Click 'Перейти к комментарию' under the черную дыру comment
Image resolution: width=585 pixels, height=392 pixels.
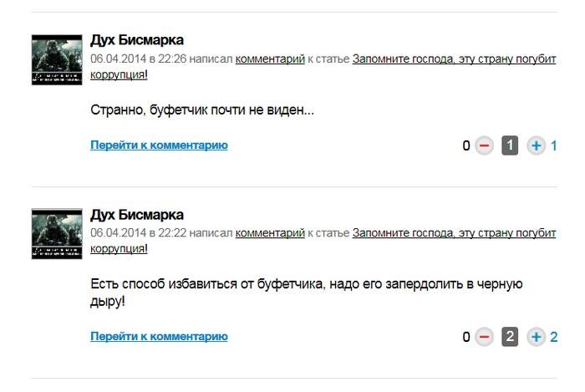159,337
